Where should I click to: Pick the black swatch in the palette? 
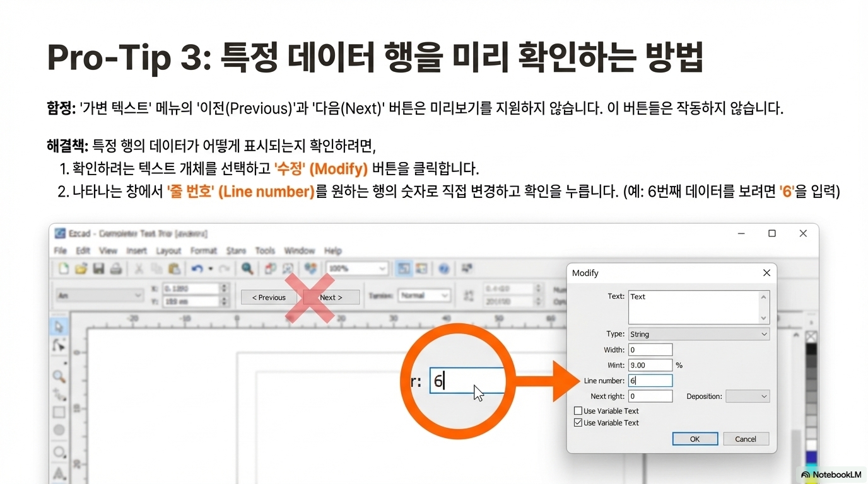(811, 349)
